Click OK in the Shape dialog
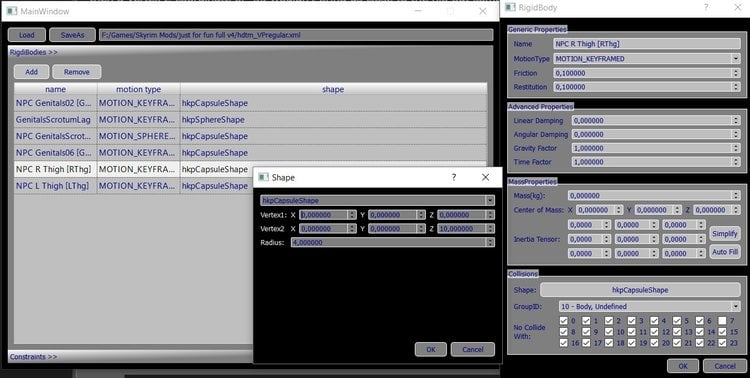The image size is (750, 378). (430, 349)
